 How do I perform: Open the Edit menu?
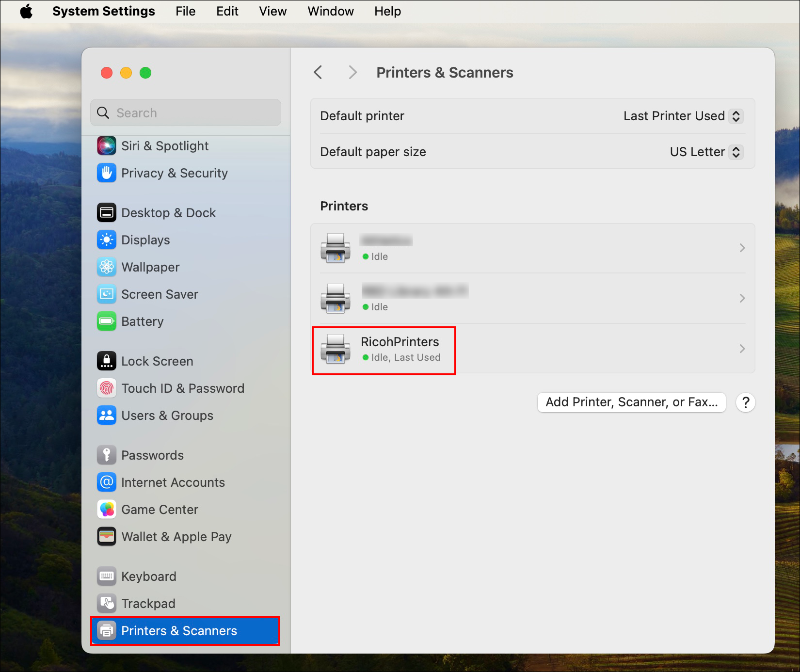pos(227,11)
